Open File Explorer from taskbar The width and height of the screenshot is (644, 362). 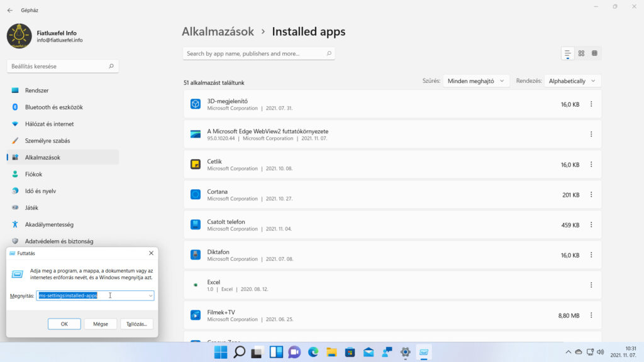click(331, 352)
